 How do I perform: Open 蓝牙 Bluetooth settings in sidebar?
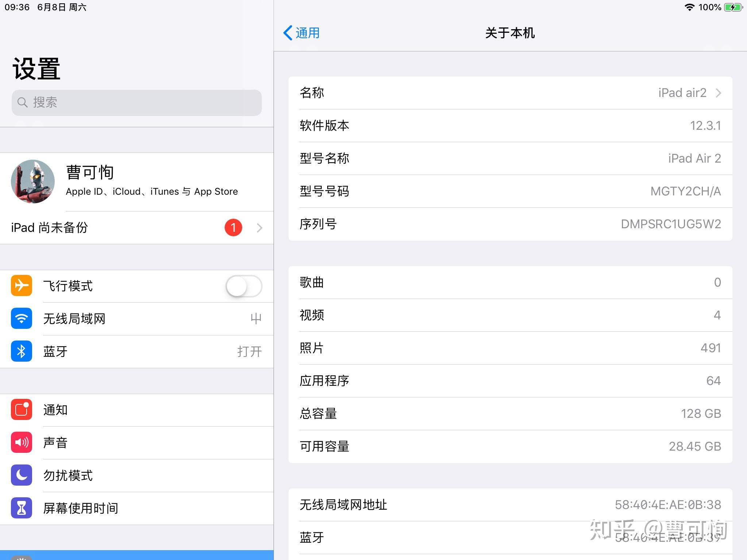[137, 351]
